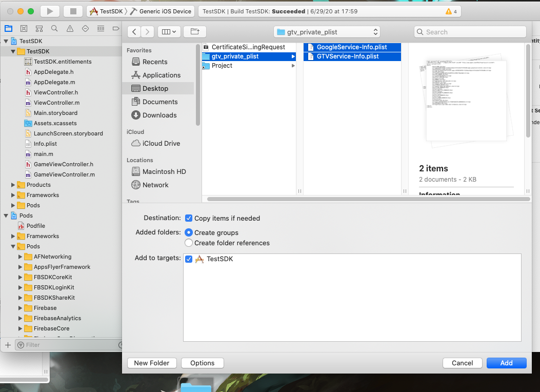This screenshot has width=540, height=392.
Task: Open the Breakpoint navigator icon
Action: coord(116,29)
